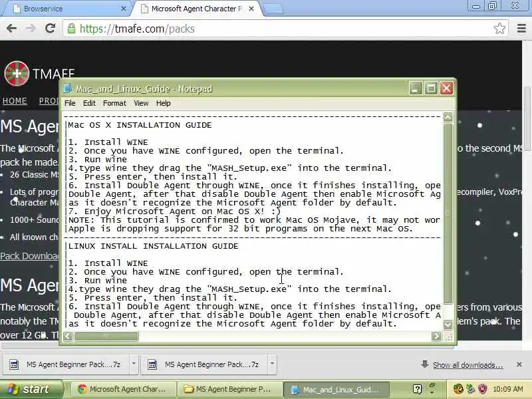Minimize the Notepad window
Screen dimensions: 532x399
415,88
